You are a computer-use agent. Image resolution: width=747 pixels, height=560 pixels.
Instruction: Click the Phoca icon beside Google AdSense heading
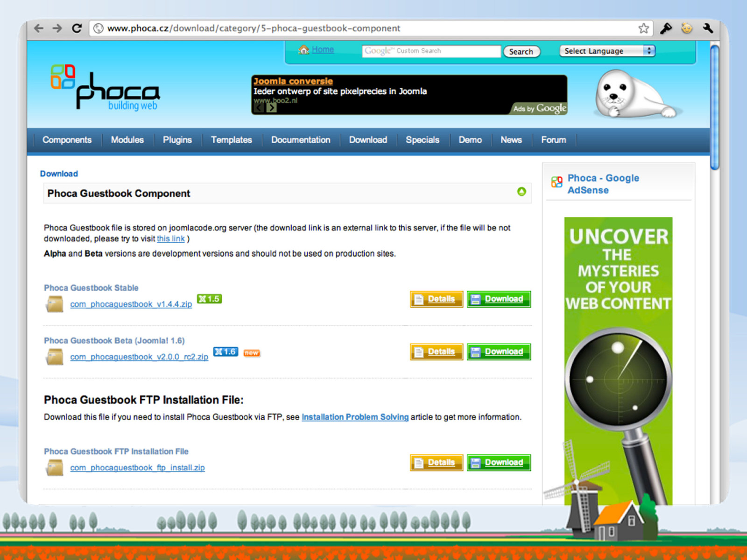coord(557,182)
